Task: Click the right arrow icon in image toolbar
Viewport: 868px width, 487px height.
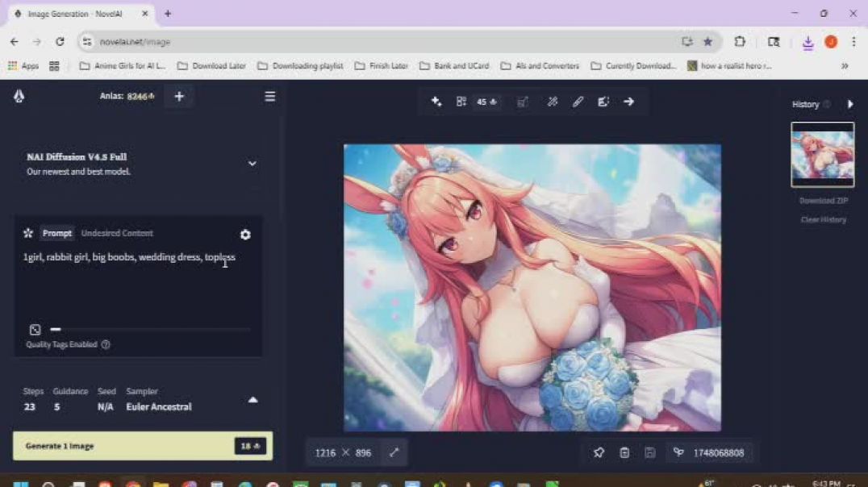Action: click(x=629, y=102)
